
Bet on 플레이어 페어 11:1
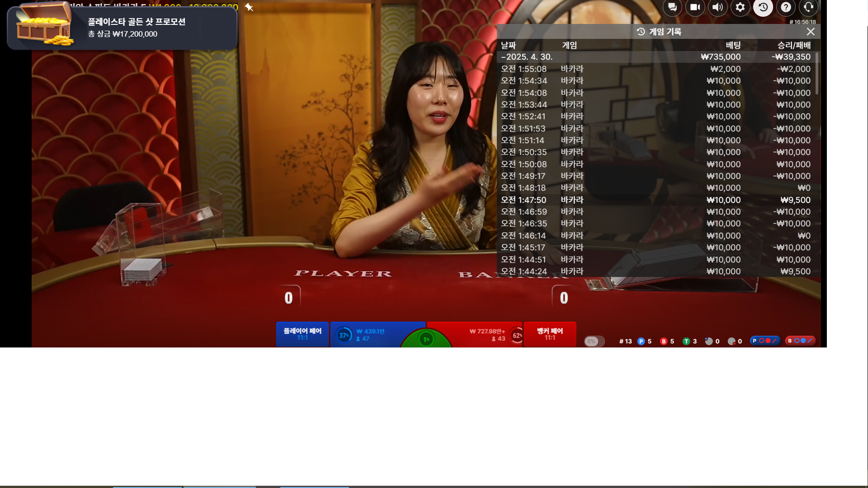click(x=302, y=334)
